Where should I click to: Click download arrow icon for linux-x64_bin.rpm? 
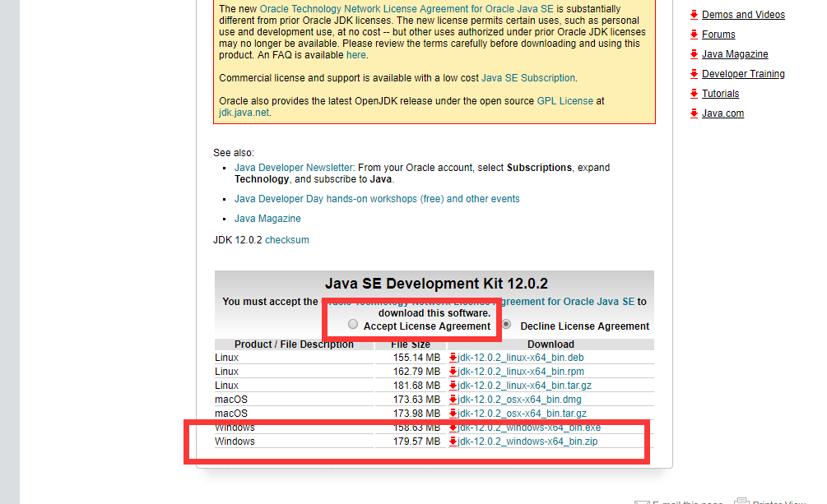pos(453,372)
